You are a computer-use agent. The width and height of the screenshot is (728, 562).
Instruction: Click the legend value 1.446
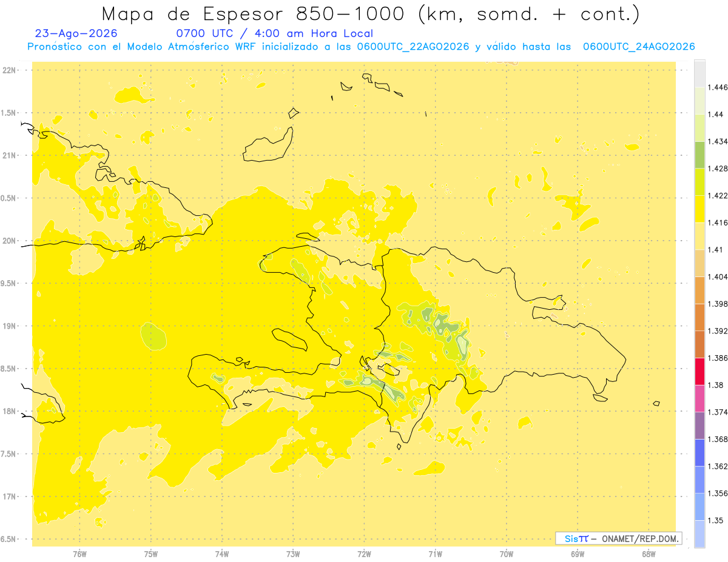click(x=719, y=87)
